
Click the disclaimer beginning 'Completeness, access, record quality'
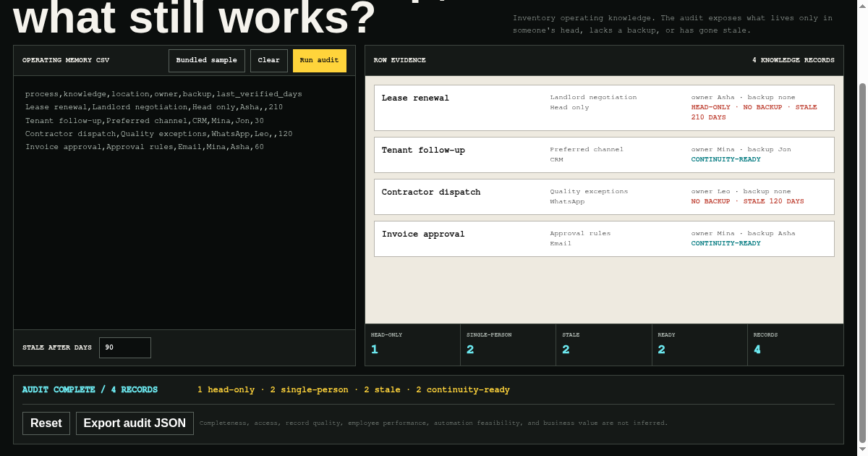coord(434,423)
